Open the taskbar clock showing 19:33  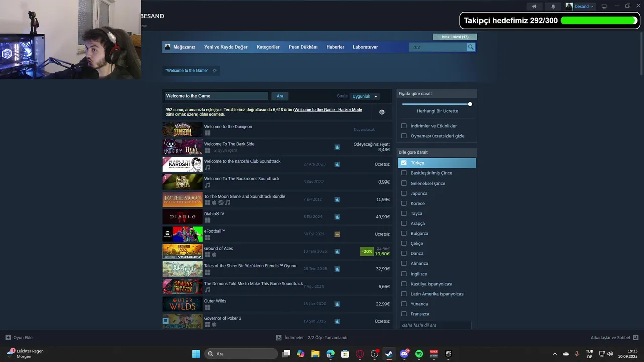629,354
